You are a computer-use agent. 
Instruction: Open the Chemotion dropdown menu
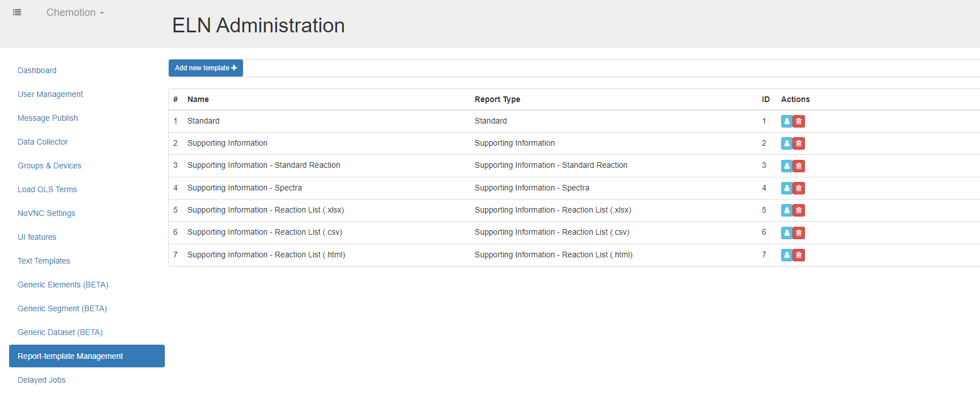pyautogui.click(x=75, y=12)
